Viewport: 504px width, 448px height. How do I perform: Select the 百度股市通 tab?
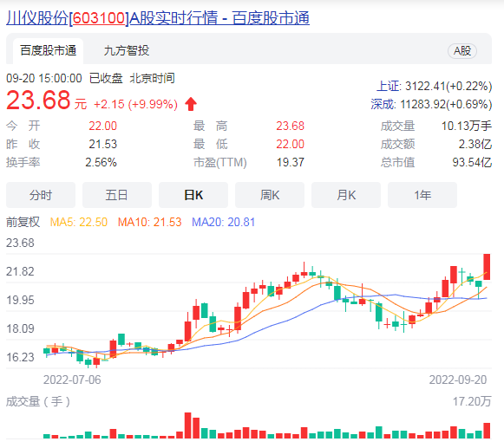tap(49, 51)
